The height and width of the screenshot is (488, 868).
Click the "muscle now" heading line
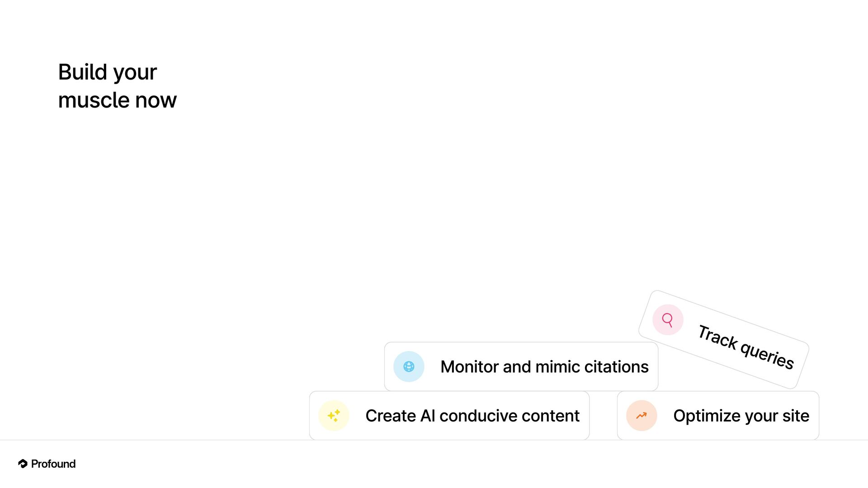click(117, 100)
